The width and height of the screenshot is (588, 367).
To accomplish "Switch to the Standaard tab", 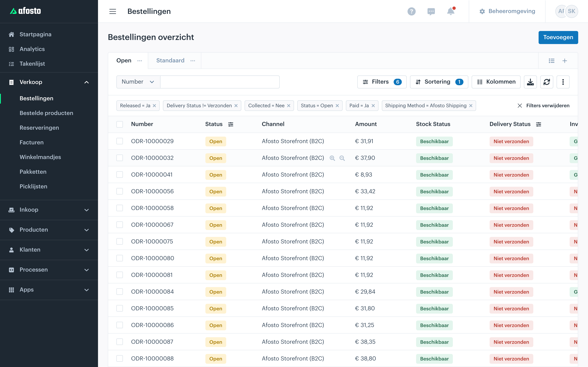I will pyautogui.click(x=170, y=60).
